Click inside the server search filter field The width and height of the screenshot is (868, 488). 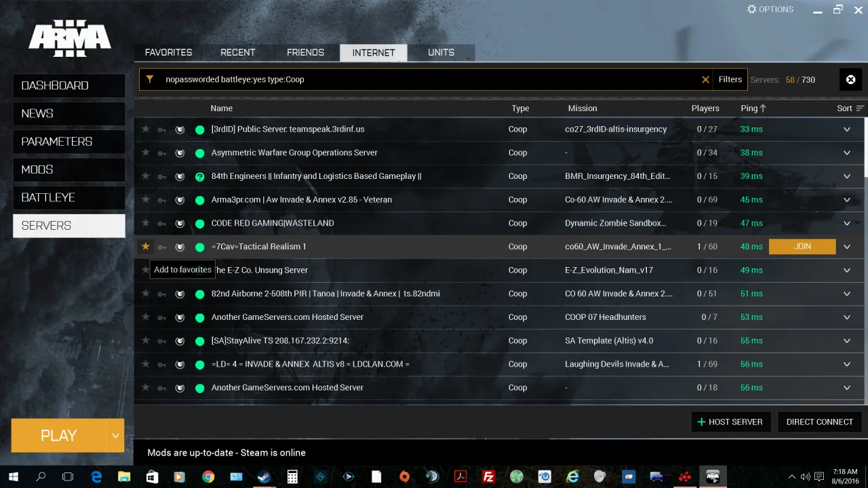point(407,79)
